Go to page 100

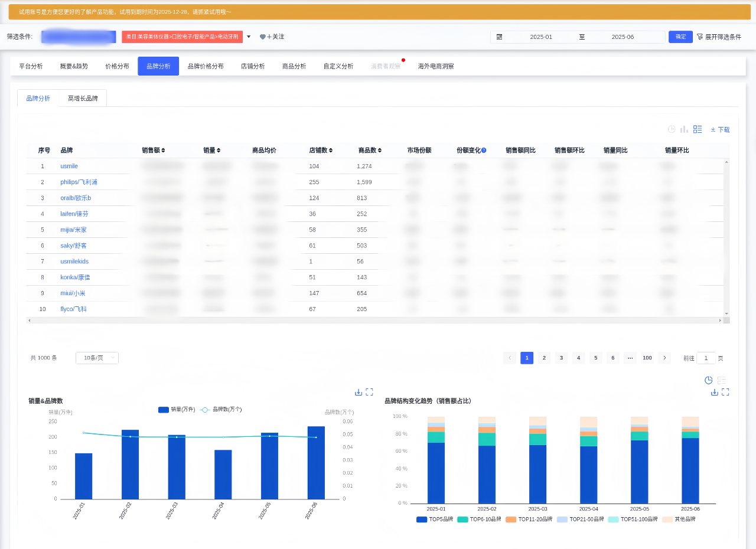[647, 358]
